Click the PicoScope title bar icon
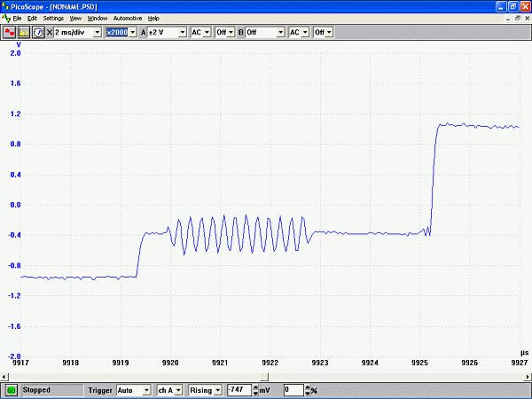Image resolution: width=532 pixels, height=399 pixels. pos(4,6)
